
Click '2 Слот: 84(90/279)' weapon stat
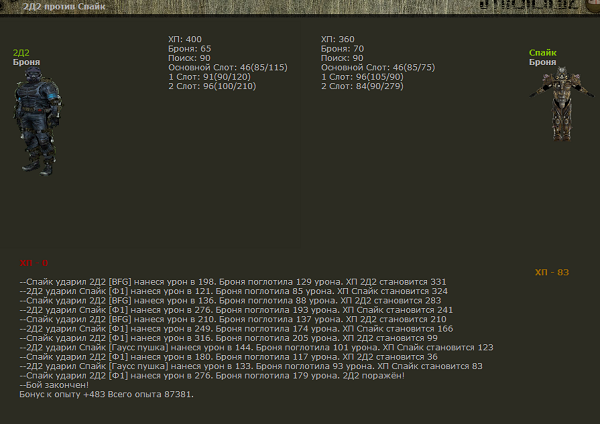point(362,85)
